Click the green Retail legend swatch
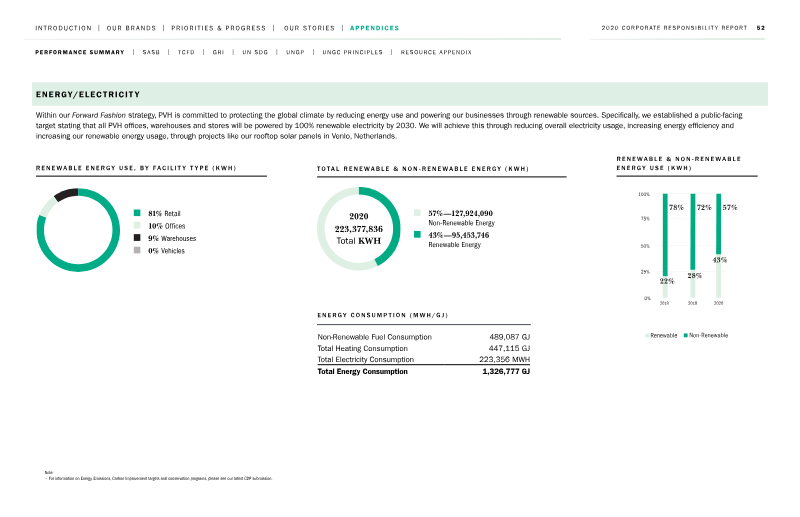The image size is (800, 517). click(x=137, y=213)
